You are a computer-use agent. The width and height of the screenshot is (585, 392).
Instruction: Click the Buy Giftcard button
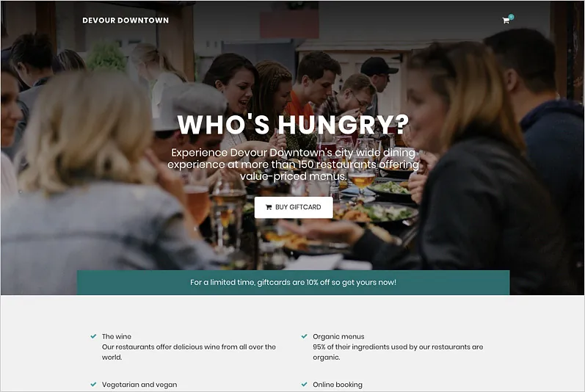[294, 207]
